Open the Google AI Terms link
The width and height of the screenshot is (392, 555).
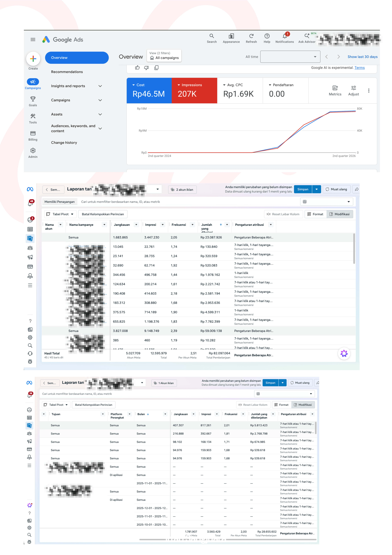359,68
